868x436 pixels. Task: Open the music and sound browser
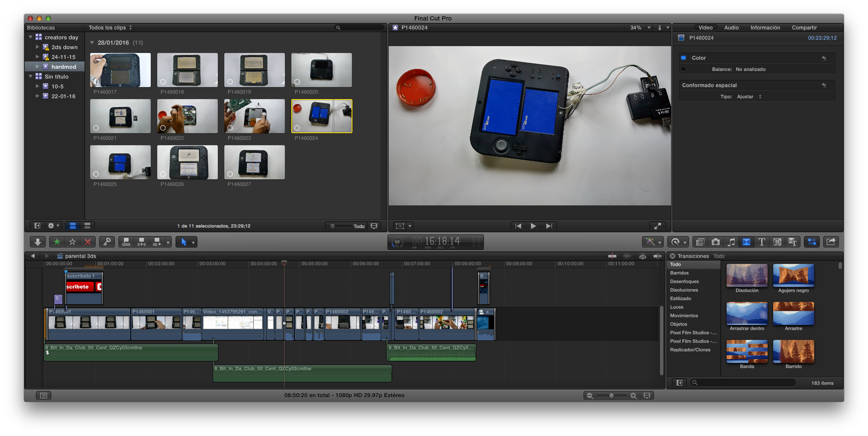click(x=731, y=242)
